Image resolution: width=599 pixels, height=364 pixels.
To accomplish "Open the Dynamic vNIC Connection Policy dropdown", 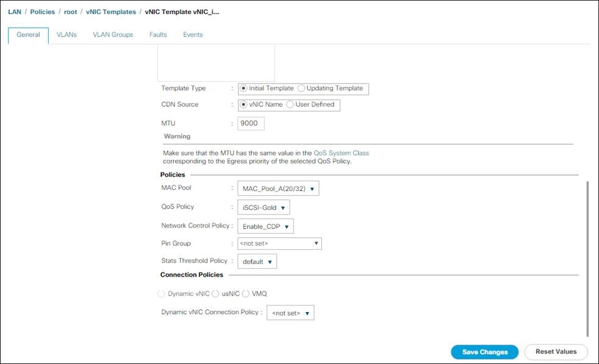I will (x=290, y=313).
